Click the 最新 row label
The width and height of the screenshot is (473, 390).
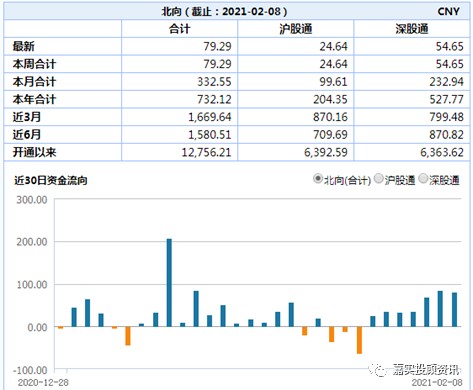coord(23,46)
